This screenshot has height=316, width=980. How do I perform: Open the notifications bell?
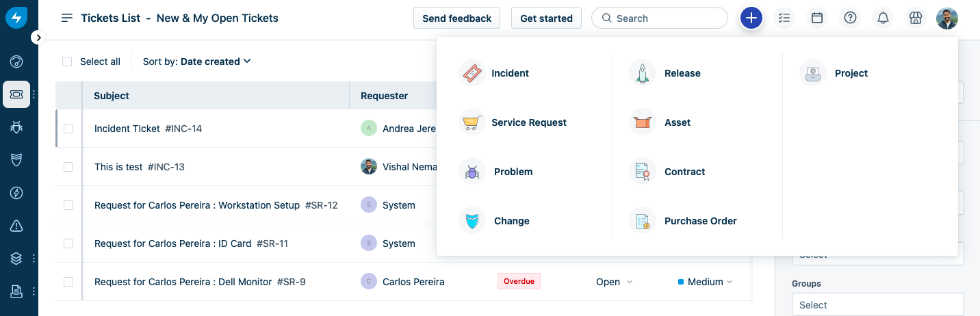883,18
